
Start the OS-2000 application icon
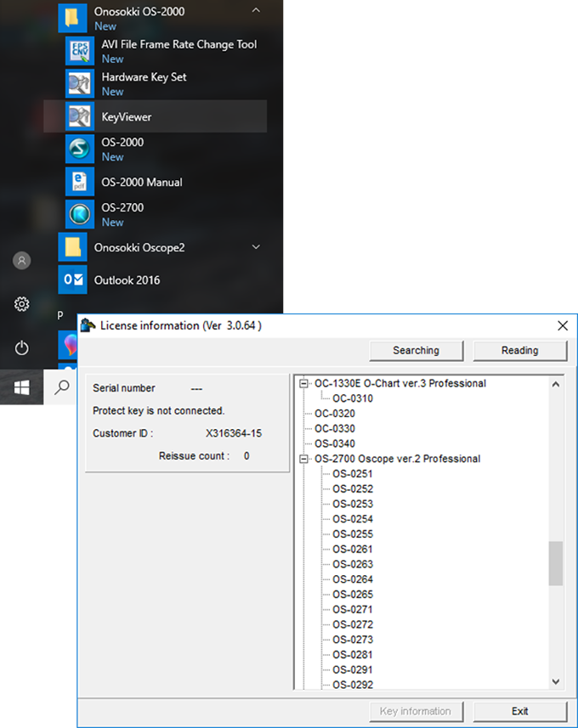(x=80, y=149)
